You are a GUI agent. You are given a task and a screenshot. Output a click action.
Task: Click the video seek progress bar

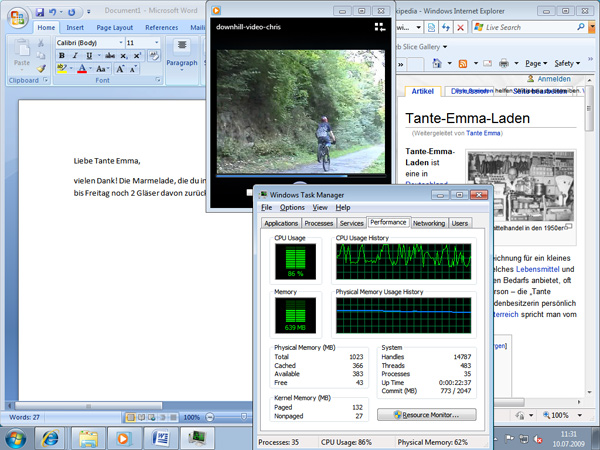pyautogui.click(x=301, y=176)
